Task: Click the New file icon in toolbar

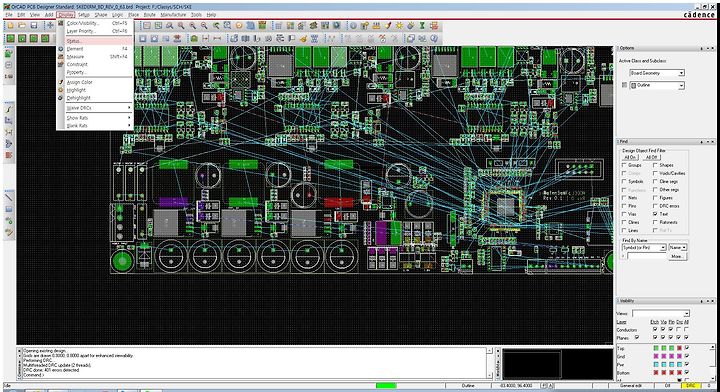Action: (10, 26)
